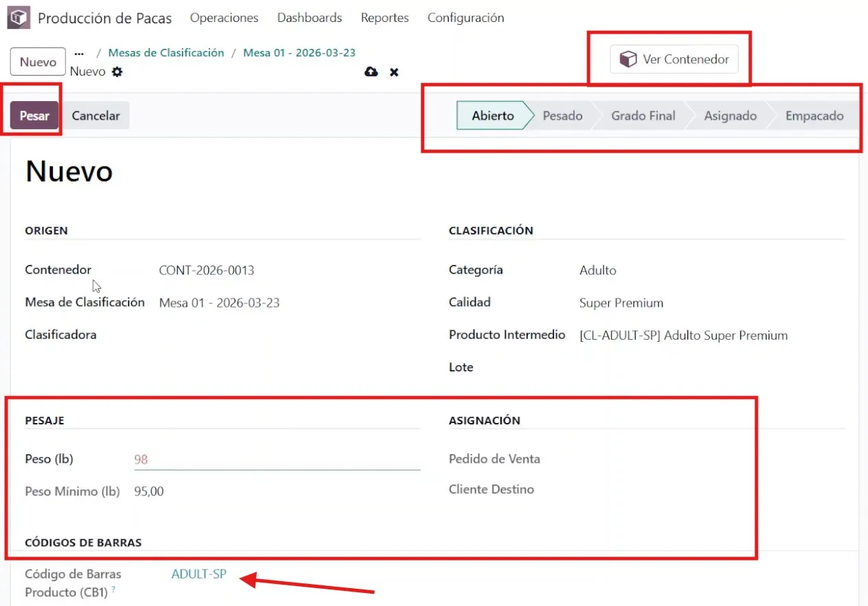Select the Empacado status stage
This screenshot has width=868, height=606.
coord(814,116)
